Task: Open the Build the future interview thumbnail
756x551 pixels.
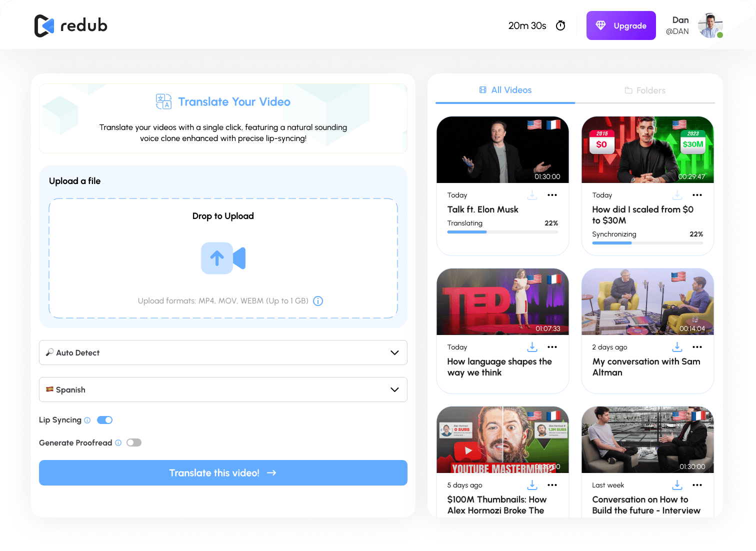Action: [x=647, y=439]
